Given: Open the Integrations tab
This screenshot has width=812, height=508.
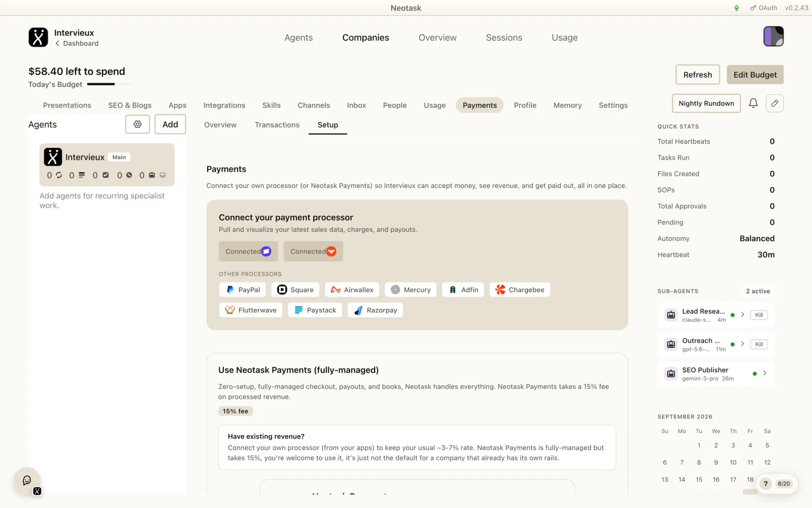Looking at the screenshot, I should coord(224,105).
